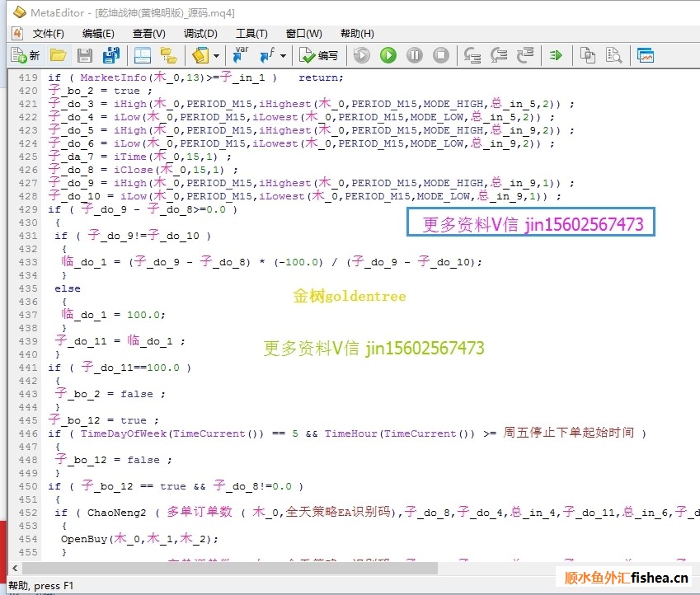Open the 文件(F) menu
700x595 pixels.
48,34
